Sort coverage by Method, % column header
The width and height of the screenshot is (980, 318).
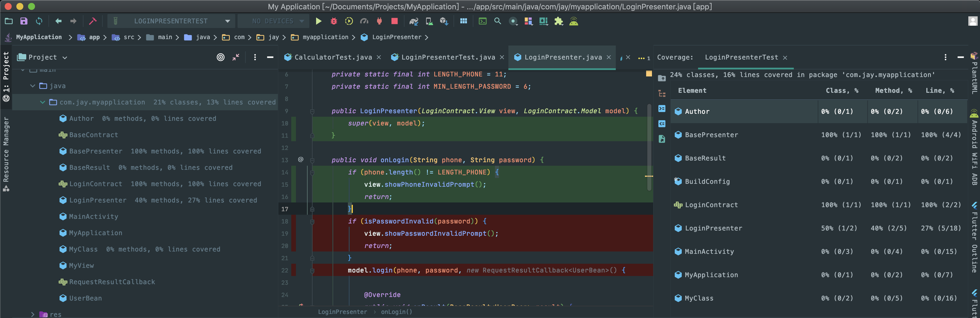[x=893, y=90]
